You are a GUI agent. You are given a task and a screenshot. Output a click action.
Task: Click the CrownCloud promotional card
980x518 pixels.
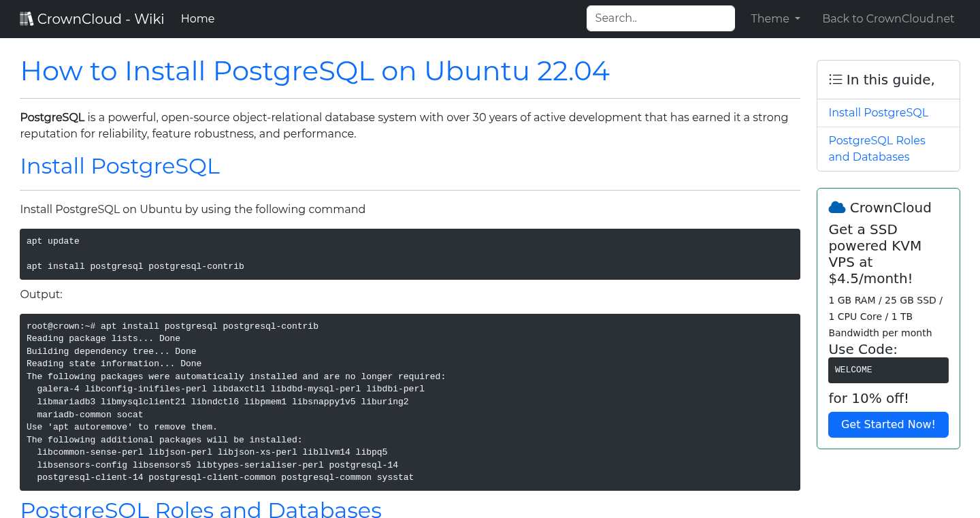(x=888, y=317)
